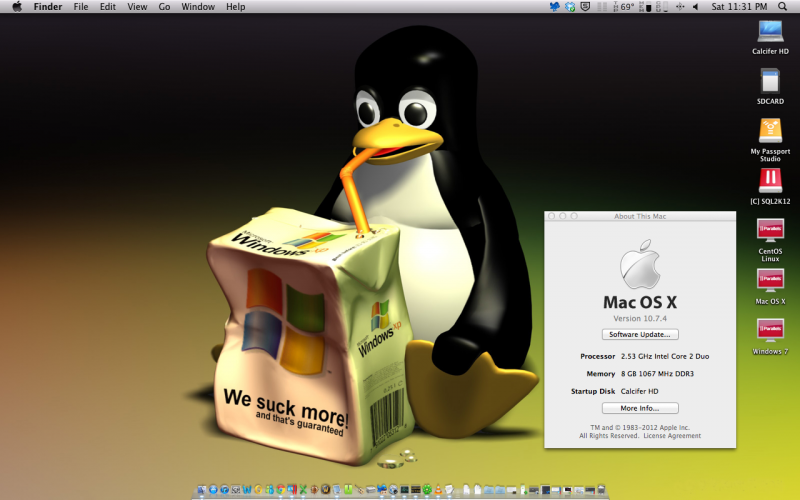Open the Edit menu
This screenshot has height=500, width=800.
pos(108,7)
